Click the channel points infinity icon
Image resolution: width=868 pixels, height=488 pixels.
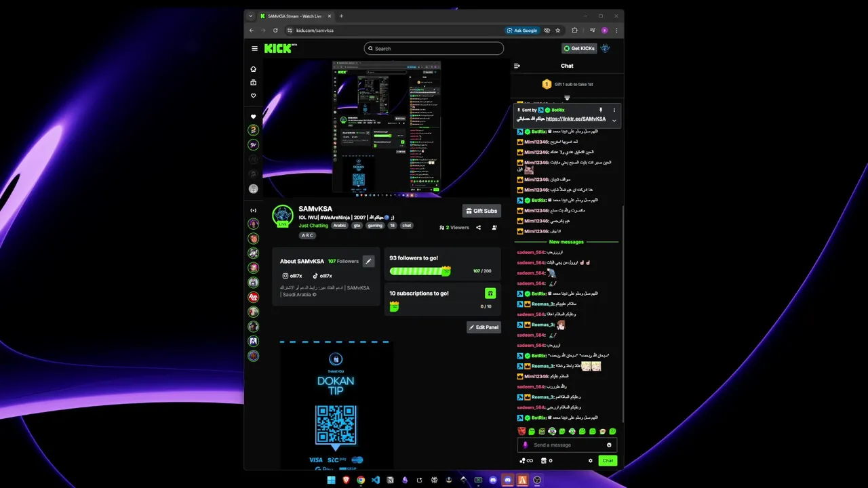(x=526, y=461)
